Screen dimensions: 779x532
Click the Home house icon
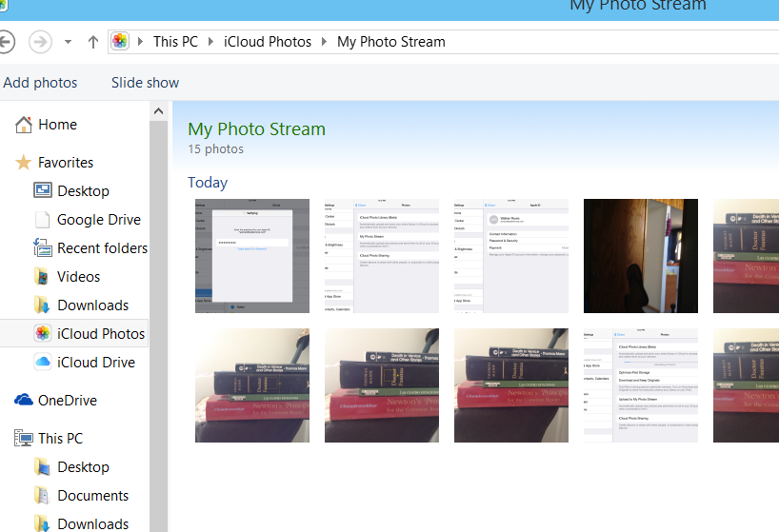(24, 125)
